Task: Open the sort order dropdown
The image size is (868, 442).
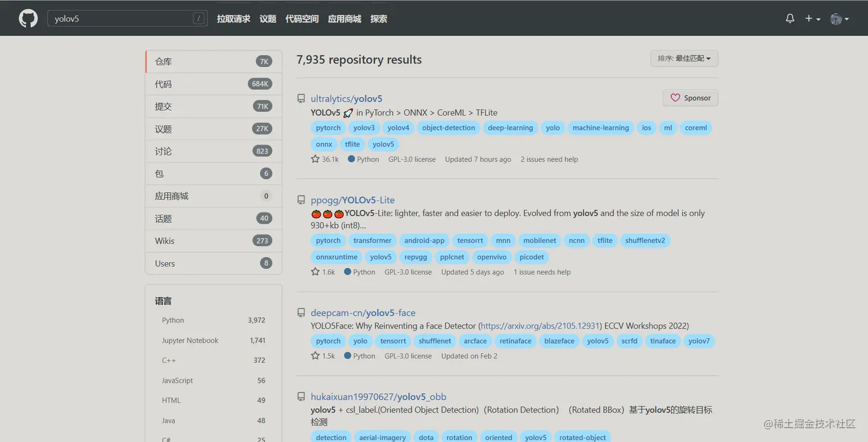Action: tap(684, 59)
